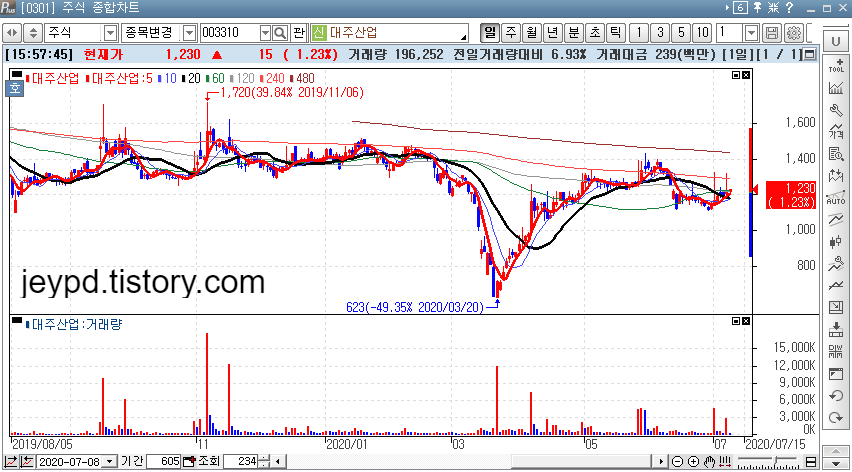Open the 주식 dropdown arrow
Viewport: 852px width, 472px height.
click(110, 33)
